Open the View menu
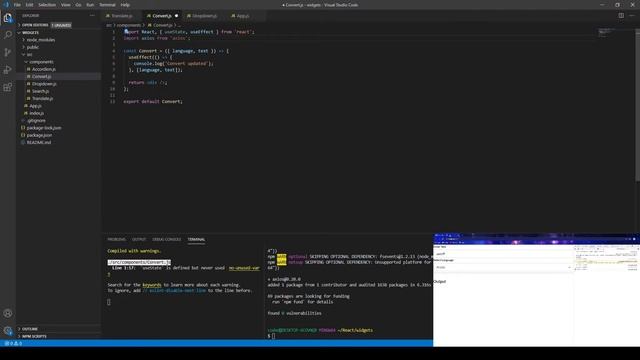 pyautogui.click(x=65, y=5)
